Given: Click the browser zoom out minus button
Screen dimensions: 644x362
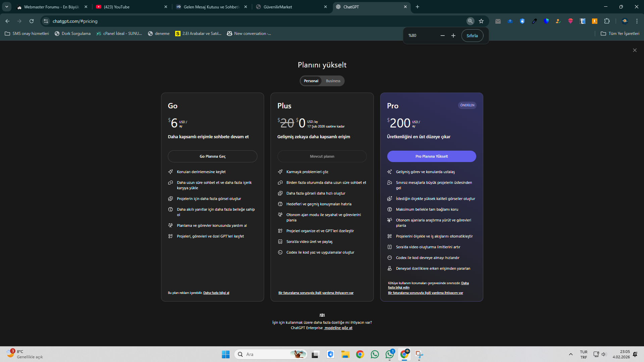Looking at the screenshot, I should 443,36.
